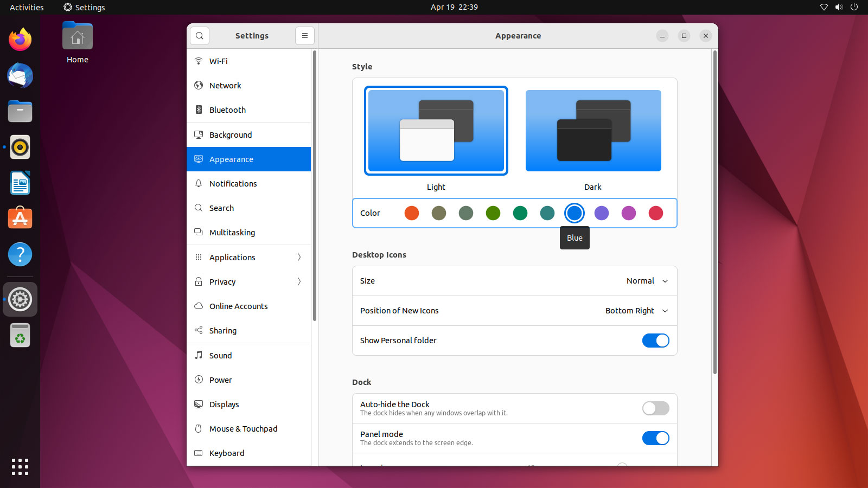Pick the orange accent color
868x488 pixels.
411,213
